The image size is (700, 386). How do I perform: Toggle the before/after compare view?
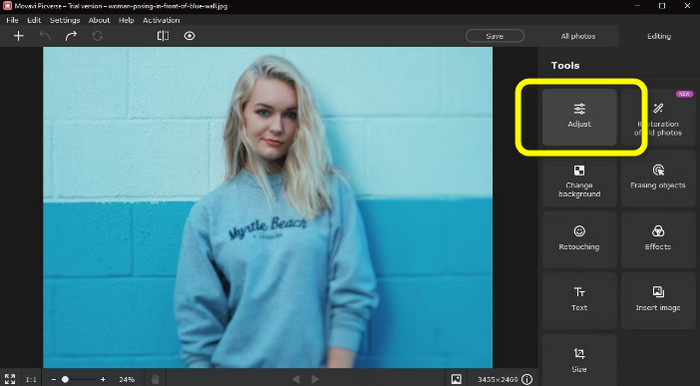163,36
